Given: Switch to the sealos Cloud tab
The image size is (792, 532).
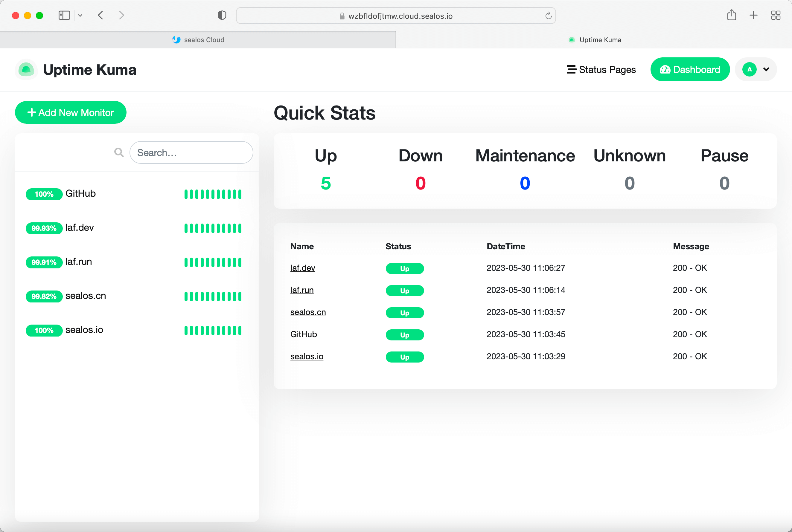Looking at the screenshot, I should (x=198, y=40).
